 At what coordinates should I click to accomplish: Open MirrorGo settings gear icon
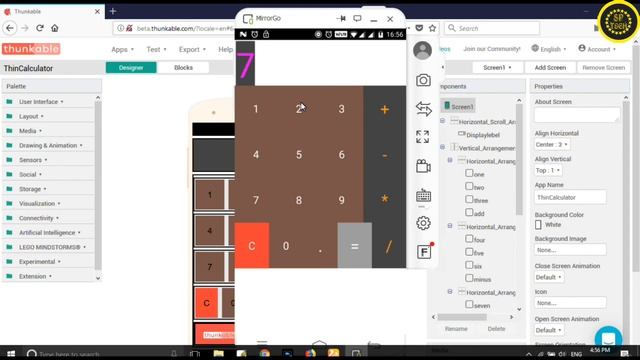pos(423,223)
